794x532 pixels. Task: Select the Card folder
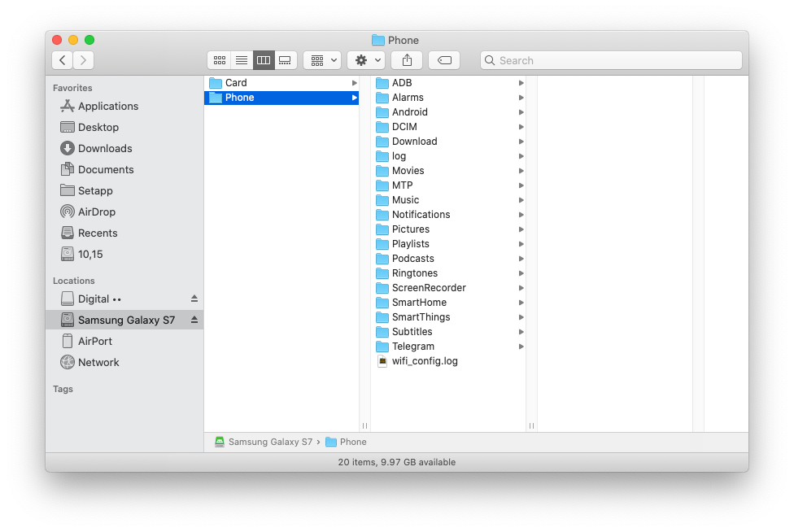tap(281, 82)
